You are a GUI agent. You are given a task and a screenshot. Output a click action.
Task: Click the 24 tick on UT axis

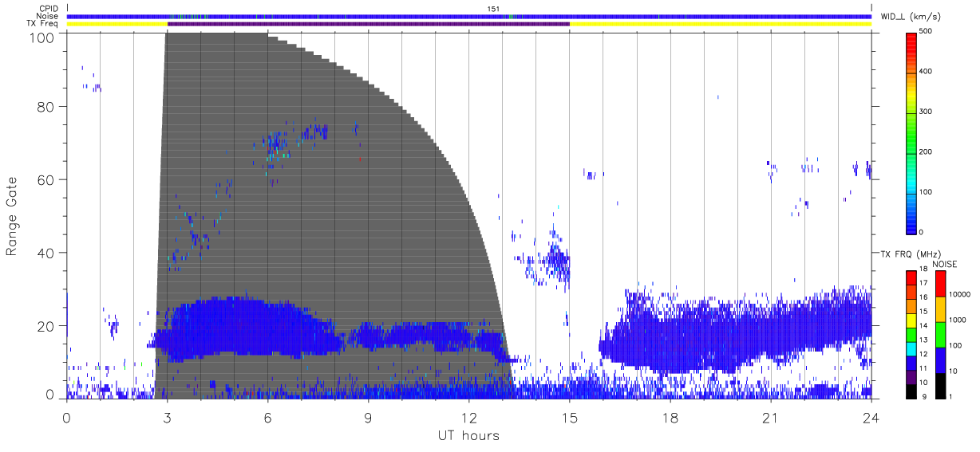[871, 417]
